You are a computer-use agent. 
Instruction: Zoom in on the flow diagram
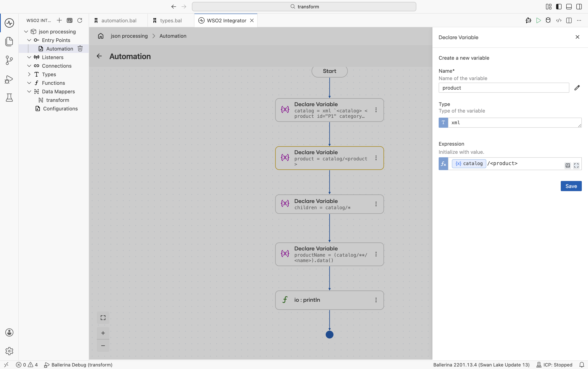pyautogui.click(x=103, y=333)
